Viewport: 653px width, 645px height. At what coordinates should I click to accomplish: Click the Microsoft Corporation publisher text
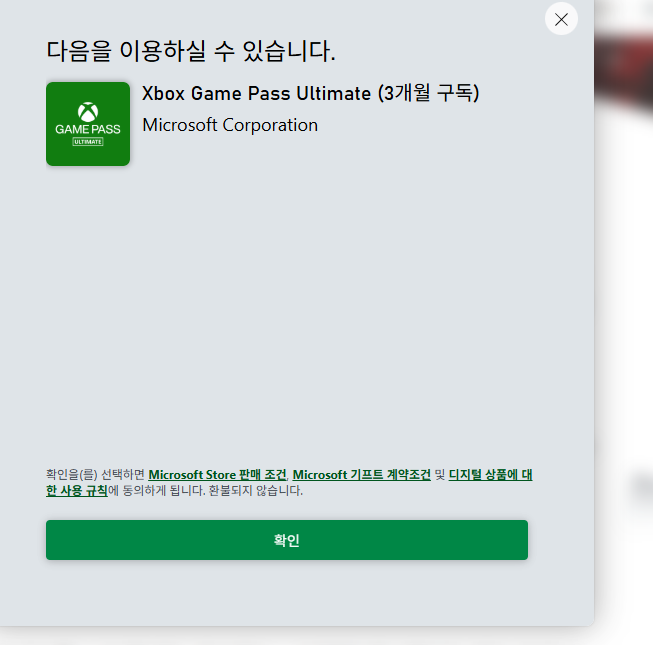(x=230, y=125)
